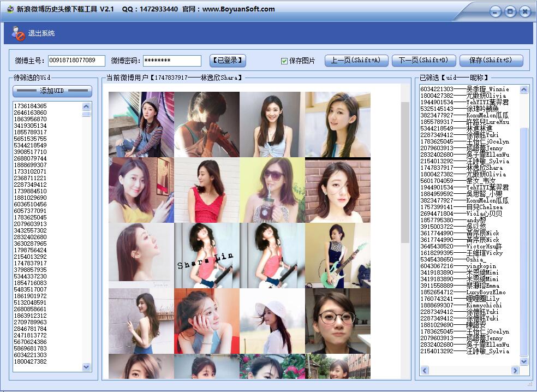Select 3645438520 VictorHsu row in filtered list
This screenshot has width=537, height=392.
point(461,246)
